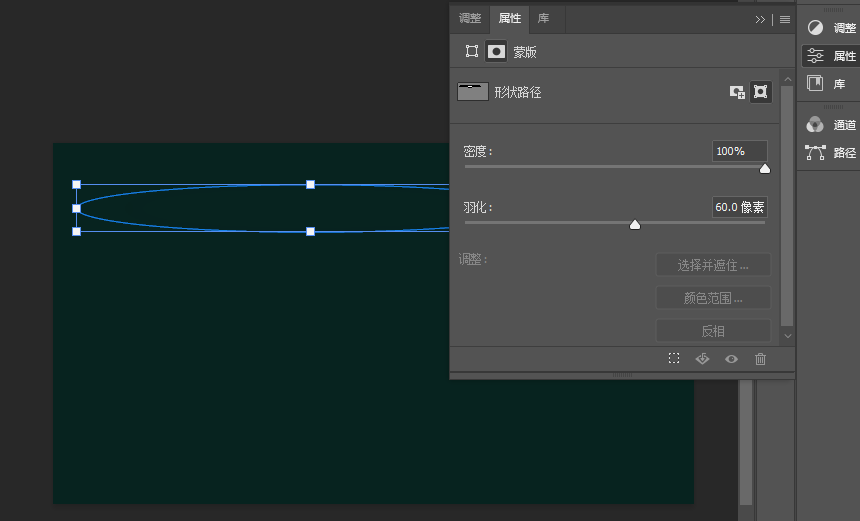Viewport: 860px width, 521px height.
Task: Click the properties panel scroll-up arrow
Action: [x=788, y=80]
